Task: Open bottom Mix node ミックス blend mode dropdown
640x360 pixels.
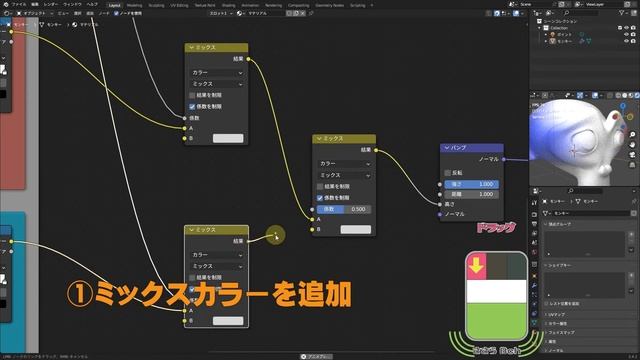Action: point(217,266)
